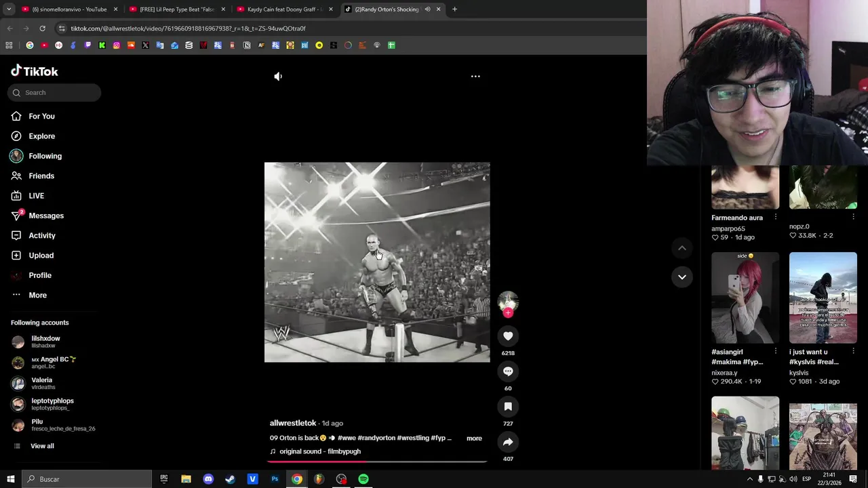Switch to the Kaydy Cain feat Doony Graff tab
The image size is (868, 488).
285,9
